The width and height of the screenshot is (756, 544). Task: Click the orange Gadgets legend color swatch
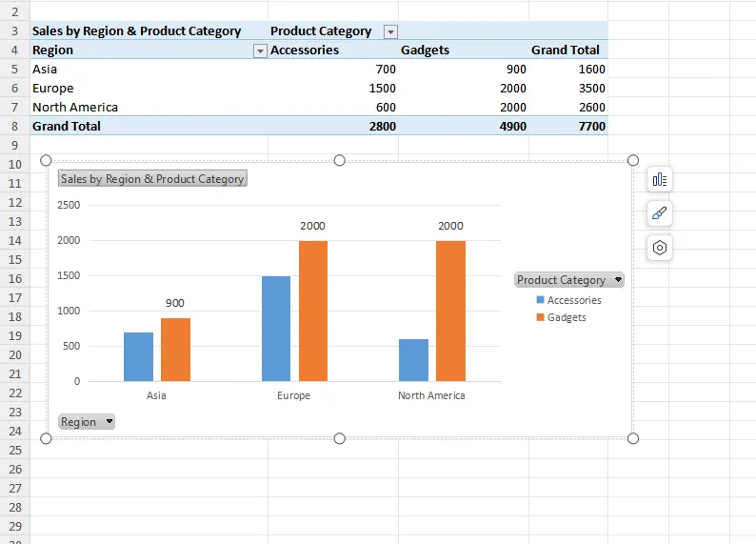click(x=540, y=317)
